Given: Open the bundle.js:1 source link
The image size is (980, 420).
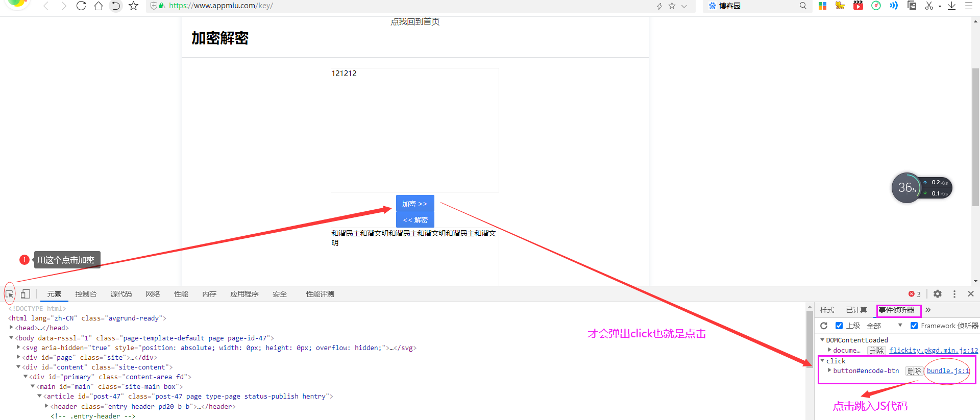Looking at the screenshot, I should tap(948, 370).
